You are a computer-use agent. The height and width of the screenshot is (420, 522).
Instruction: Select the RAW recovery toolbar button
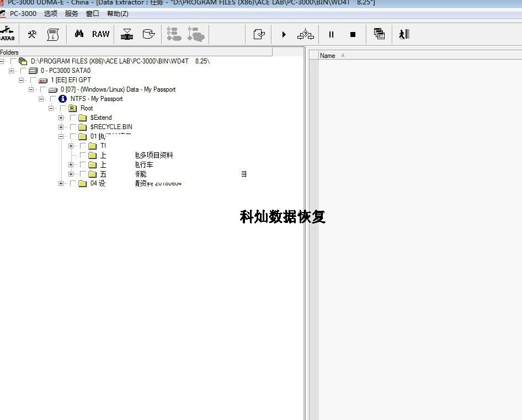point(100,34)
